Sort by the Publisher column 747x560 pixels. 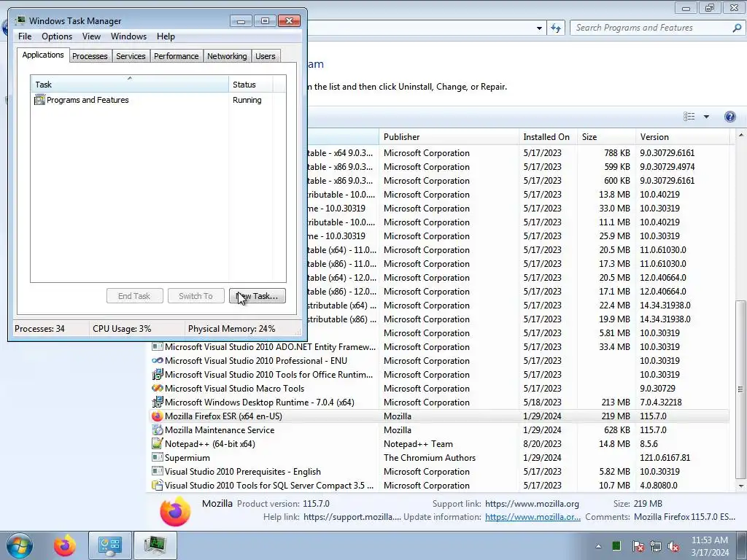449,136
